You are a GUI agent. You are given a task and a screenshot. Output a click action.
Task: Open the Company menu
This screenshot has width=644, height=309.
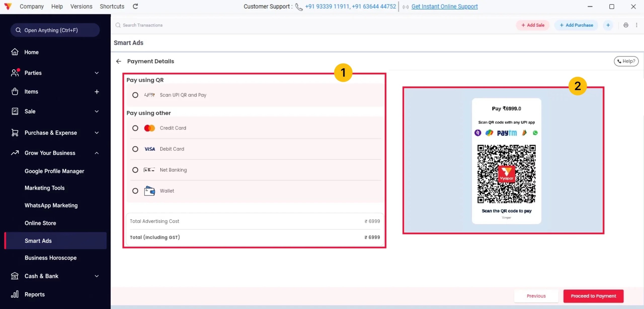tap(32, 7)
